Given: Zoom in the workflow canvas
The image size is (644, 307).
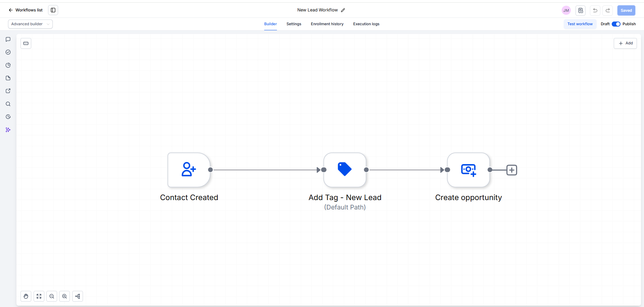Looking at the screenshot, I should (x=65, y=296).
